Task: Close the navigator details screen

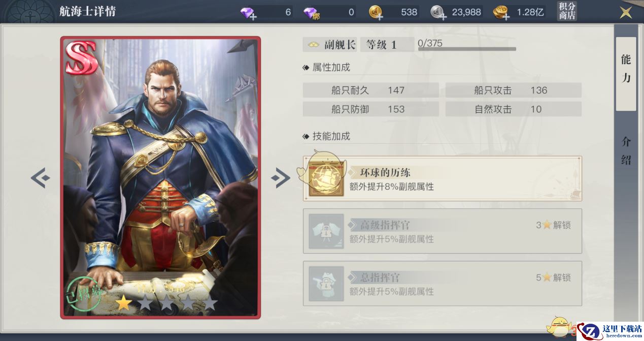Action: [626, 12]
